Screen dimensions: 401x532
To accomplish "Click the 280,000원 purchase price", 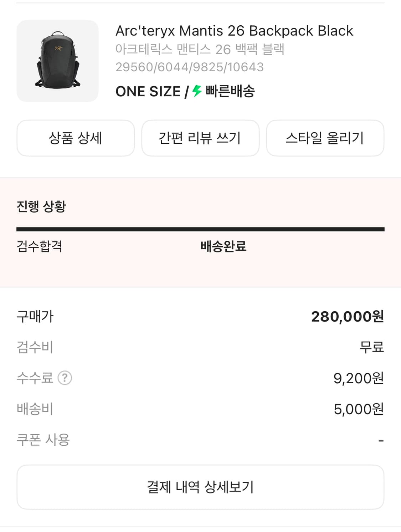I will tap(347, 317).
